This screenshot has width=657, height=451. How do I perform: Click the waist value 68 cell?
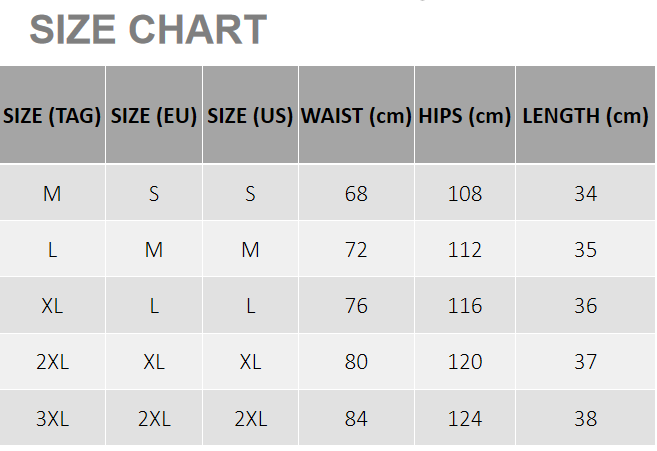tap(356, 192)
